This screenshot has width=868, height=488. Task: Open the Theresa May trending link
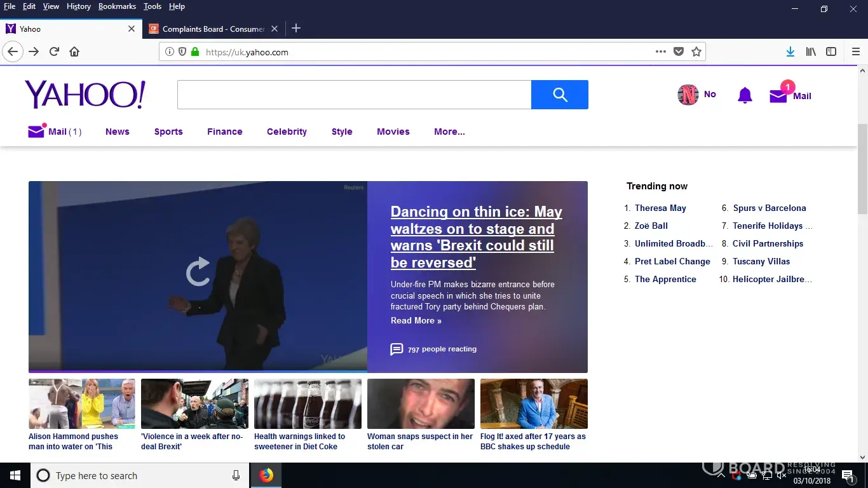[x=660, y=208]
